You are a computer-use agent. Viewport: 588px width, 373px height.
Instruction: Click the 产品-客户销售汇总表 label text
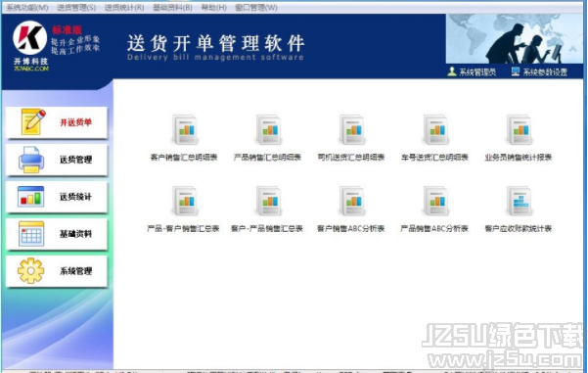tap(183, 228)
